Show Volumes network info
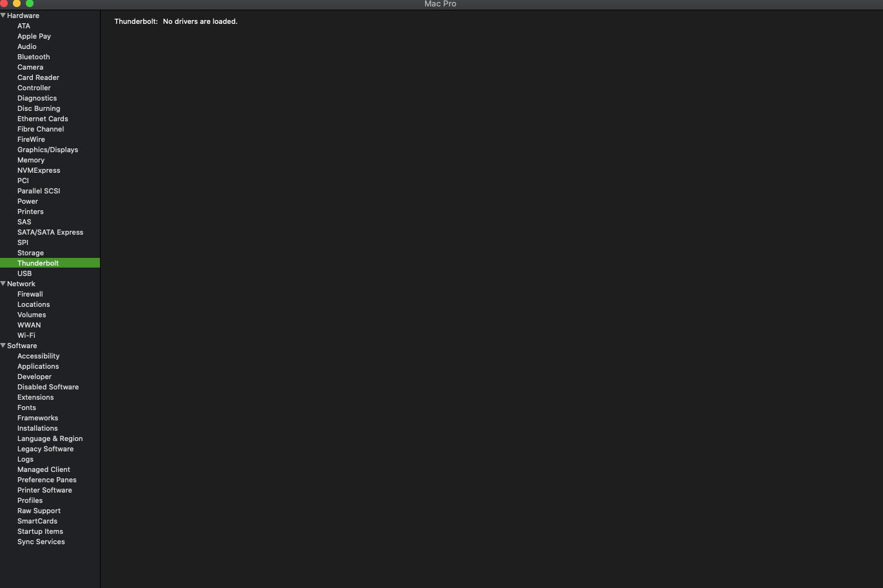The width and height of the screenshot is (883, 588). tap(32, 315)
